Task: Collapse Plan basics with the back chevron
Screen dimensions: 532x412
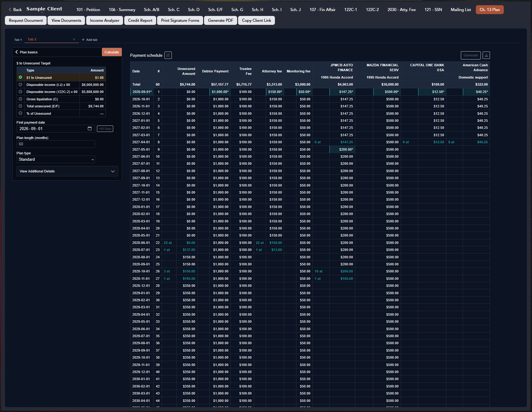Action: 17,52
